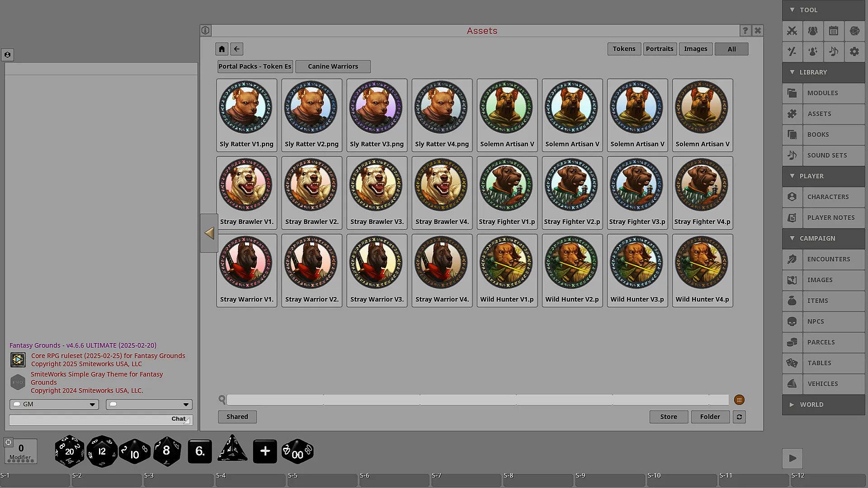
Task: Toggle the Shared assets filter
Action: pyautogui.click(x=237, y=417)
